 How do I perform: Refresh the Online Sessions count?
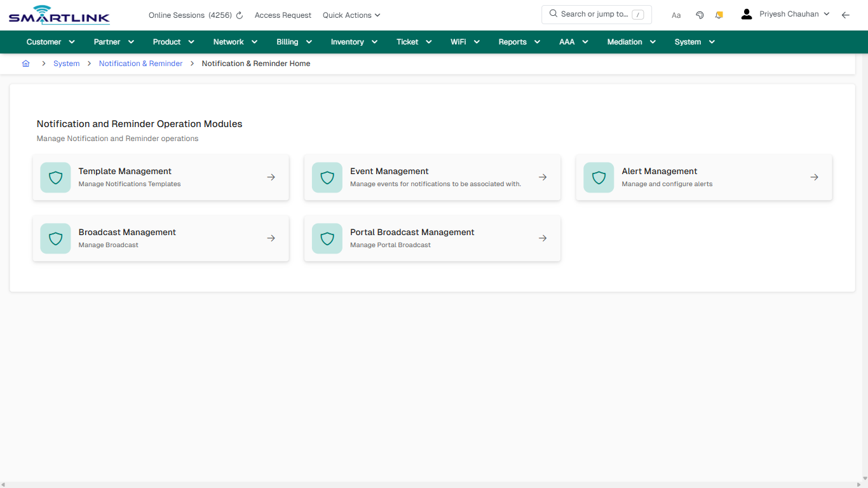(x=239, y=15)
